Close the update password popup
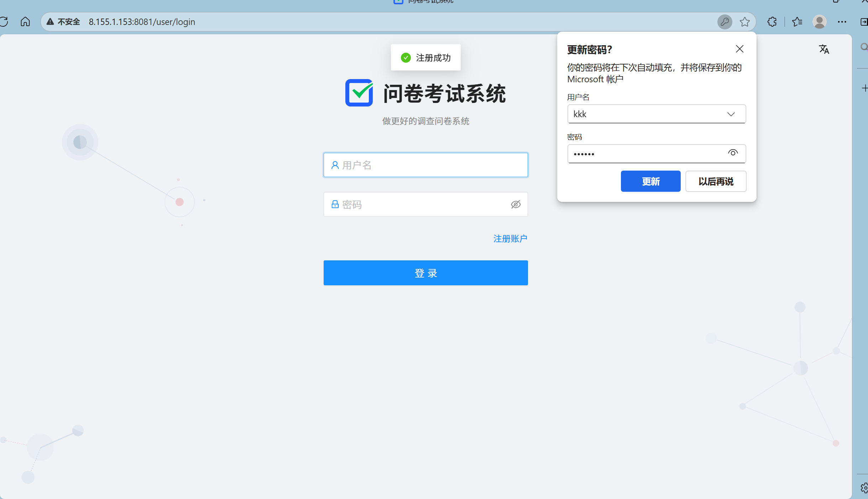This screenshot has height=499, width=868. (x=739, y=49)
